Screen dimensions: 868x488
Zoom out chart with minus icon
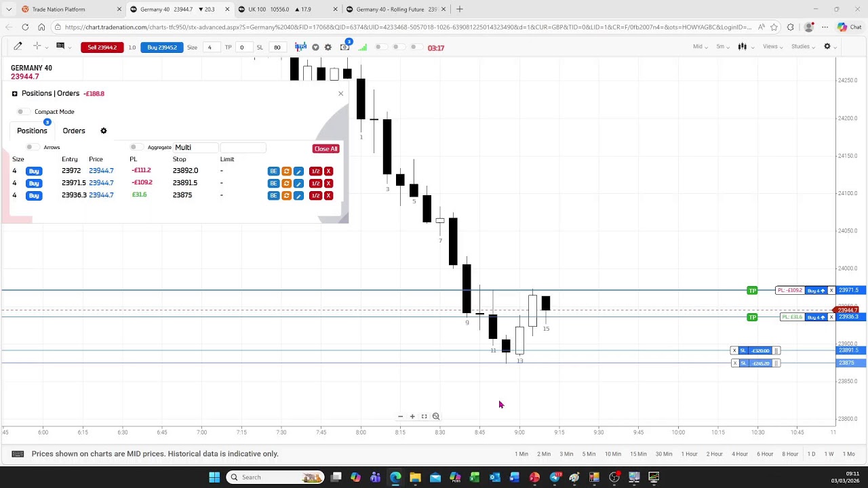pos(400,417)
